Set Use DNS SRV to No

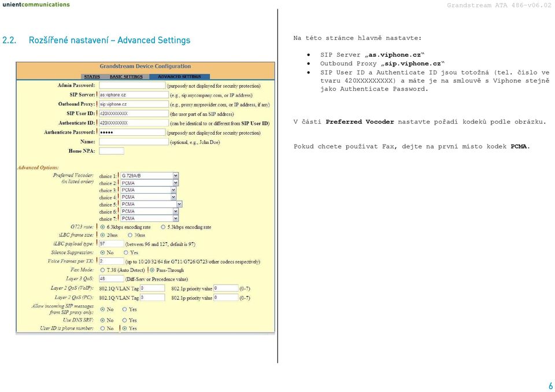tap(103, 320)
